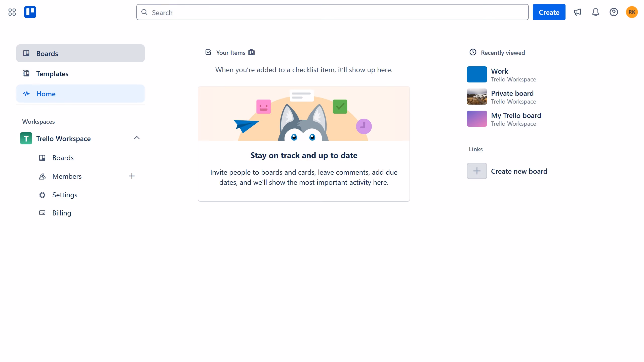Open the Boards tab in the sidebar

point(80,53)
